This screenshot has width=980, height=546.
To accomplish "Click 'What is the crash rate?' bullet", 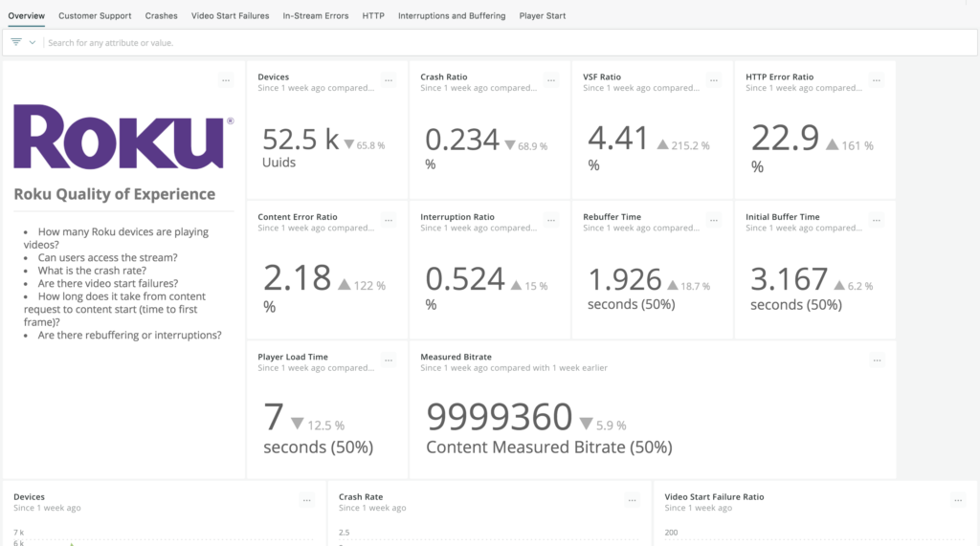I will 92,271.
